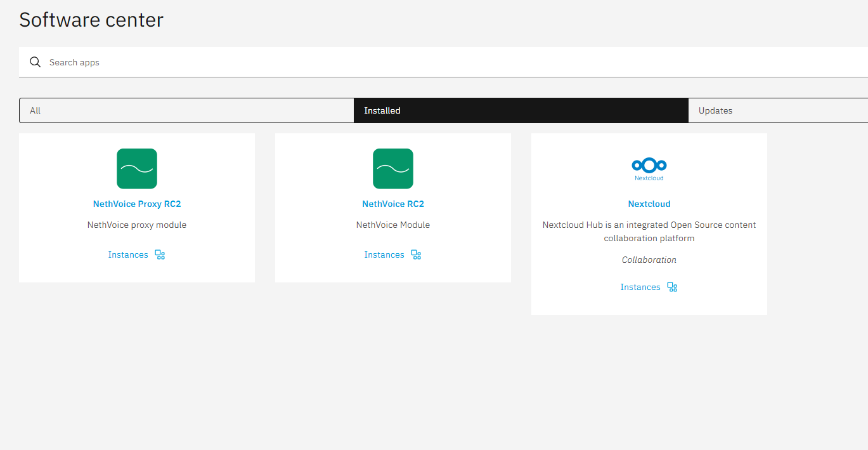868x450 pixels.
Task: Click instances icon under NethVoice Module description
Action: coord(416,255)
